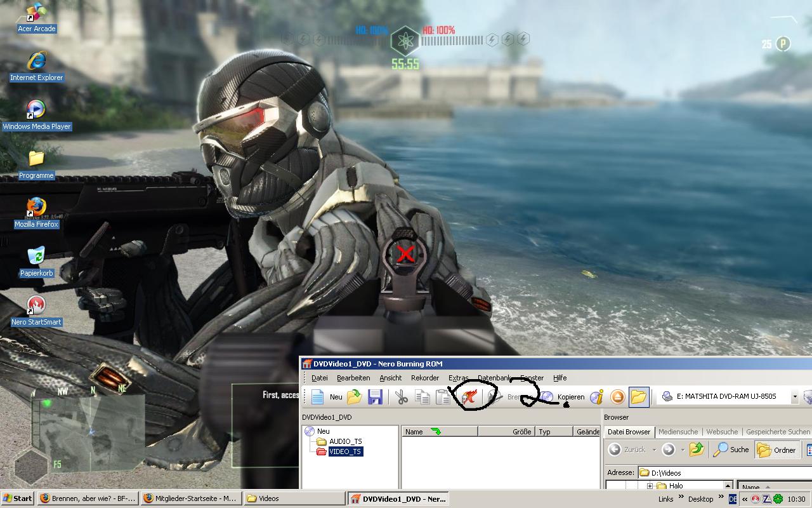Click the Neu (new compilation) toolbar icon
This screenshot has width=812, height=508.
click(x=318, y=397)
